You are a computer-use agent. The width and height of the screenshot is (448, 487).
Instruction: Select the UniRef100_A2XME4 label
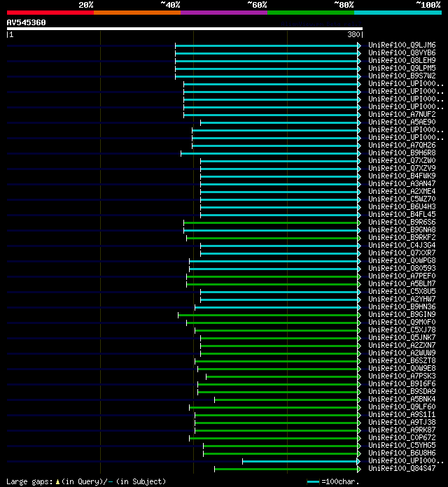402,191
